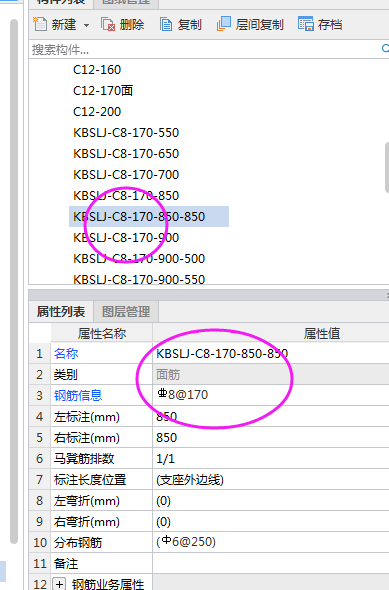Click the 钢筋信息 property label
The height and width of the screenshot is (590, 389).
point(78,395)
